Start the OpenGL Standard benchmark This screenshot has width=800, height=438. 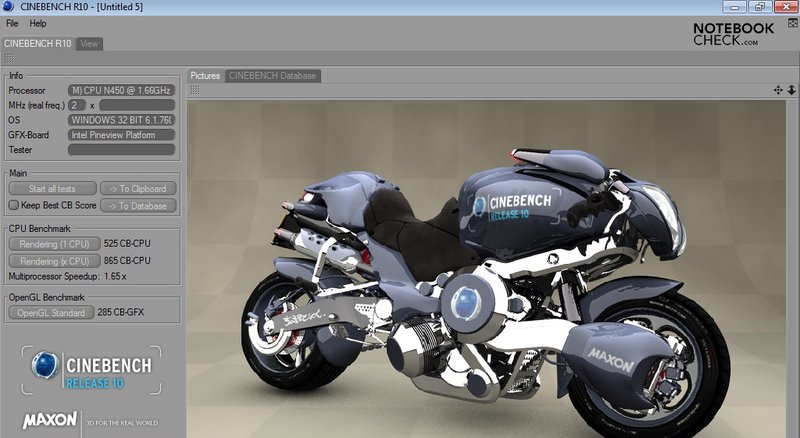point(51,312)
